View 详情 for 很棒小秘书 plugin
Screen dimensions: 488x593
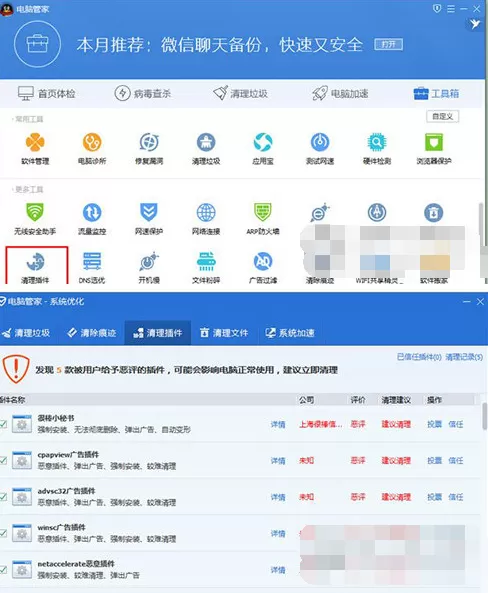[x=278, y=424]
